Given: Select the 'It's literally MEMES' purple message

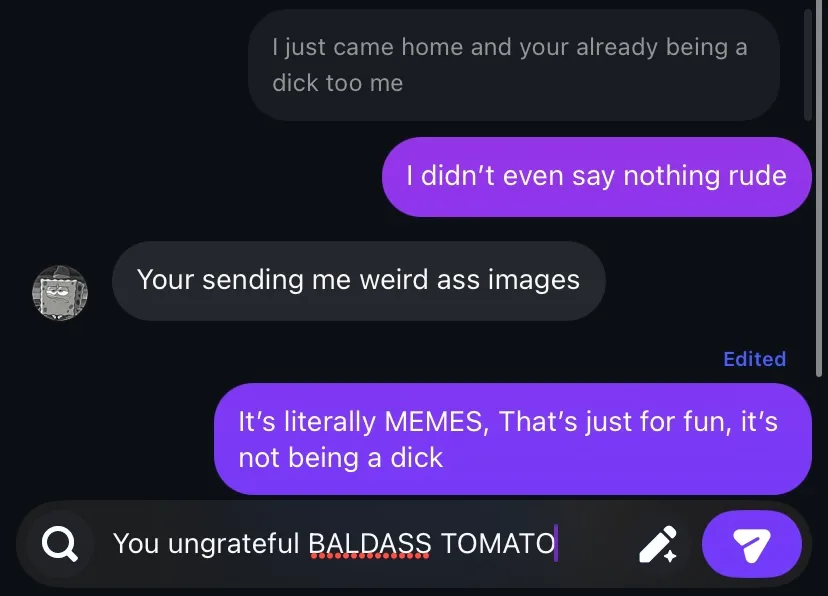Looking at the screenshot, I should (513, 439).
